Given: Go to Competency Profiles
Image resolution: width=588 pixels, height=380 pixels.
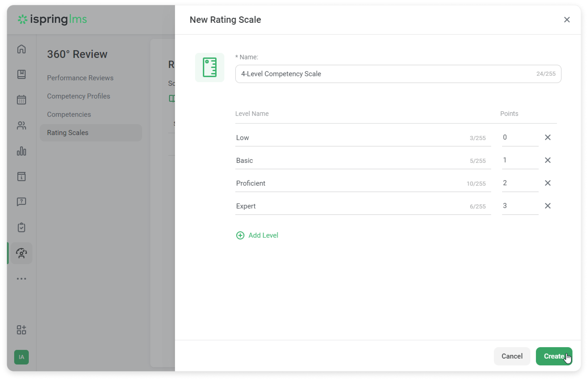Looking at the screenshot, I should pos(78,96).
